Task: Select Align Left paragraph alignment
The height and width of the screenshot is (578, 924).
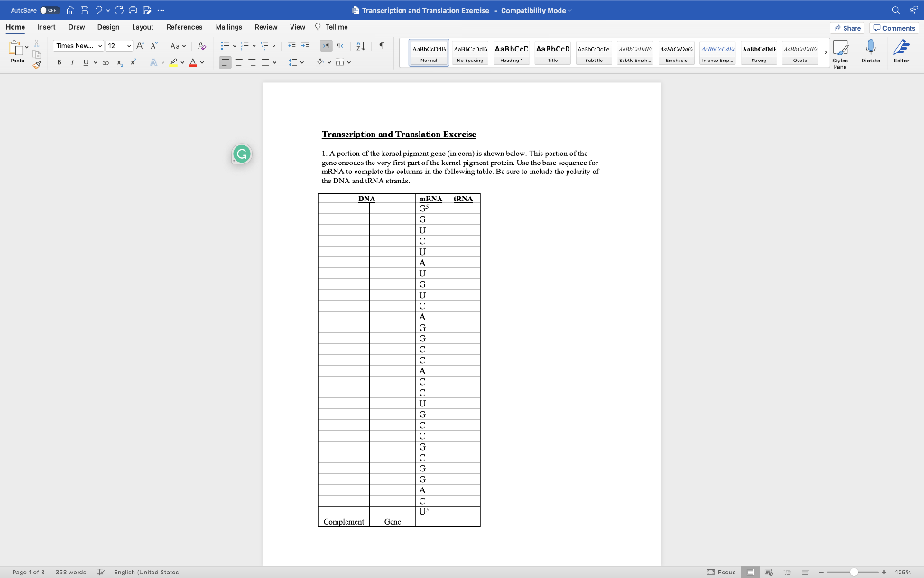Action: tap(225, 62)
